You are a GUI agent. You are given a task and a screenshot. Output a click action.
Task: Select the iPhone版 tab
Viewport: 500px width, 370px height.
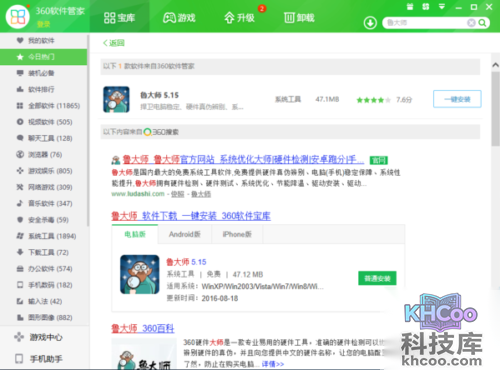click(x=237, y=234)
